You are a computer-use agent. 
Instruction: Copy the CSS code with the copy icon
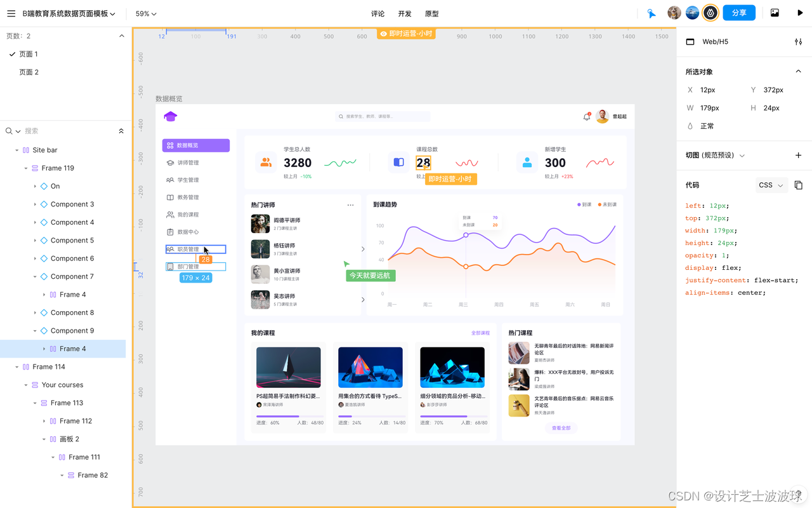click(x=798, y=185)
